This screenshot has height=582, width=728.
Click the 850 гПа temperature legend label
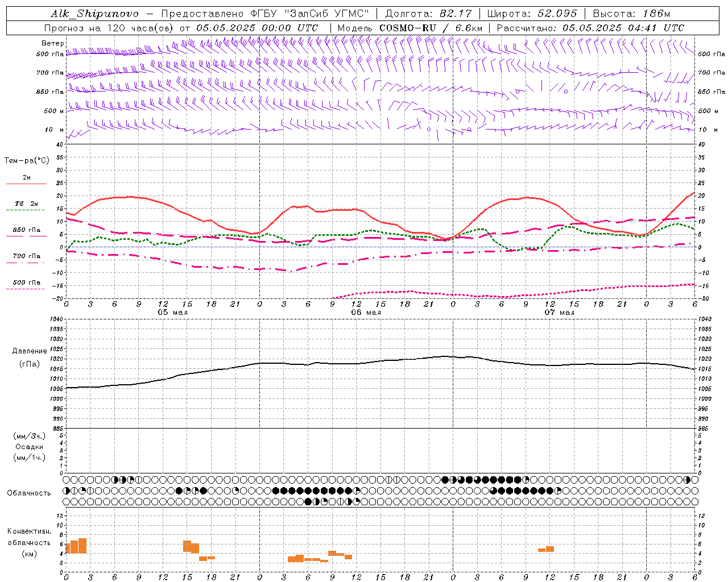26,230
